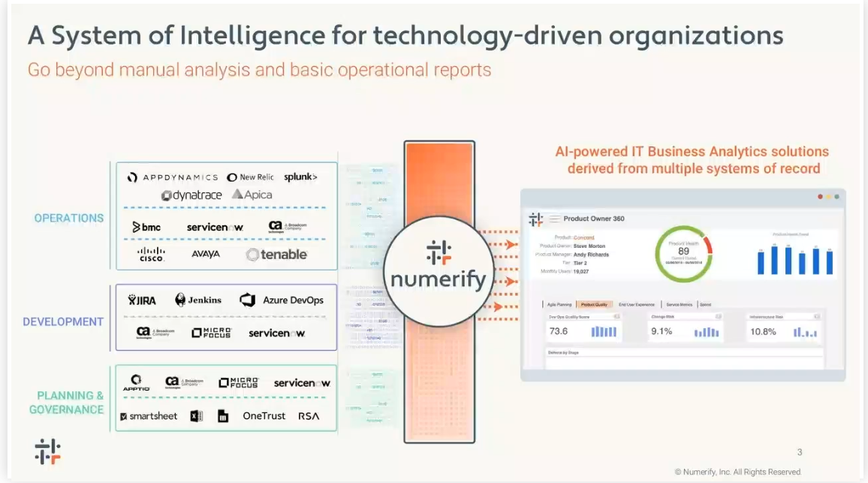This screenshot has height=483, width=868.
Task: Open the Service Metrics tab
Action: (680, 305)
